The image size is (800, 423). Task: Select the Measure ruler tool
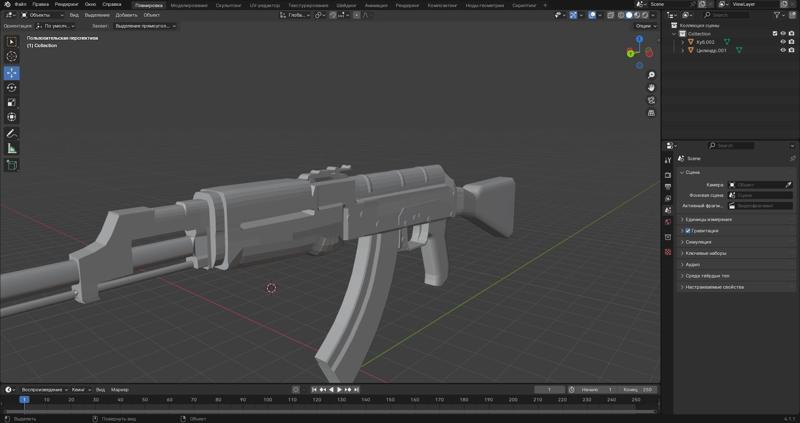click(x=12, y=148)
